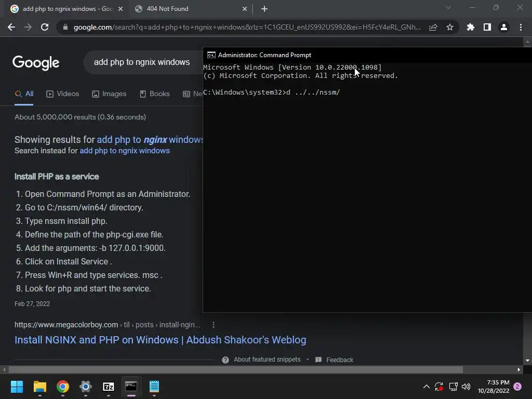Click 'About 5,000,000 results' text
The image size is (532, 399).
[x=80, y=117]
